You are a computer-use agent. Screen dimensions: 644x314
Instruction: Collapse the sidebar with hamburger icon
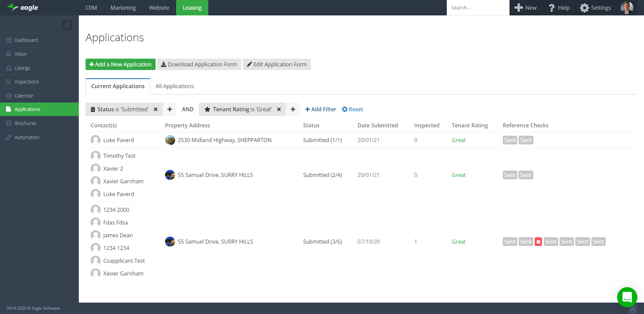(67, 25)
